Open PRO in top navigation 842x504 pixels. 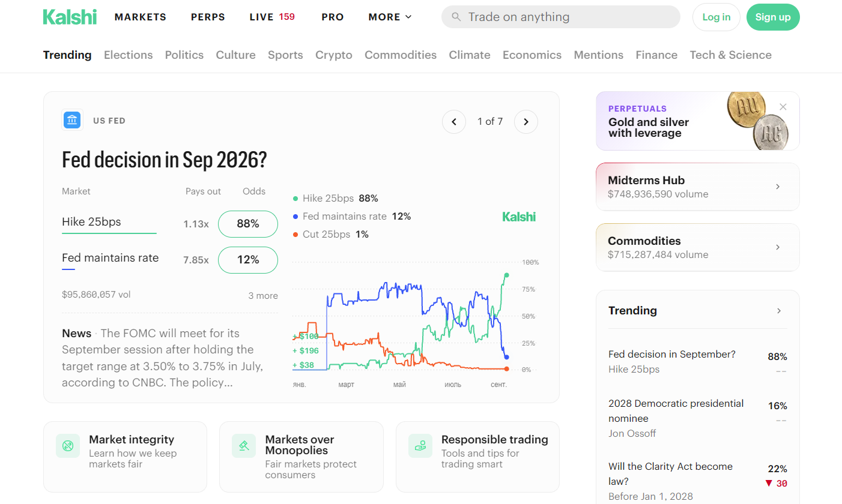point(333,17)
